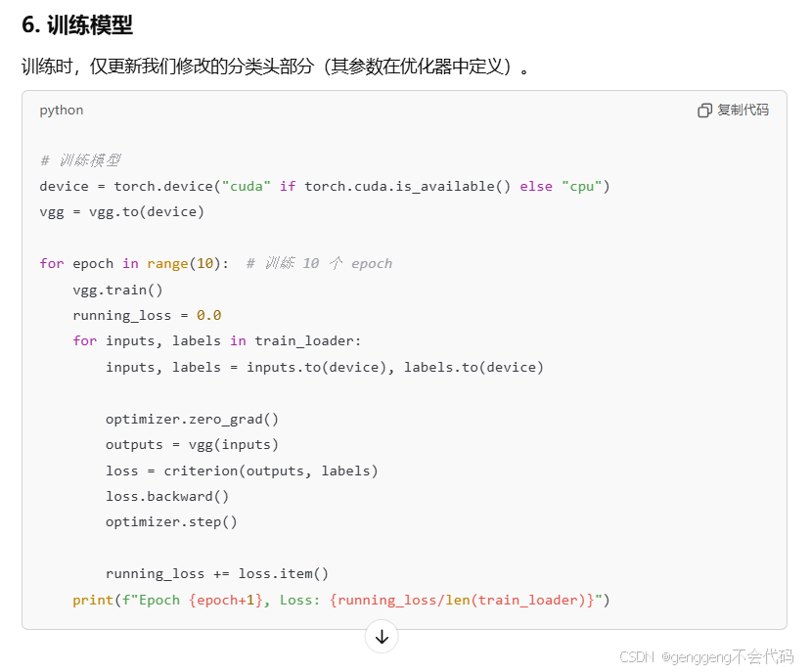Image resolution: width=811 pixels, height=672 pixels.
Task: Click the line 'vgg = vgg.to(device)'
Action: coord(122,212)
